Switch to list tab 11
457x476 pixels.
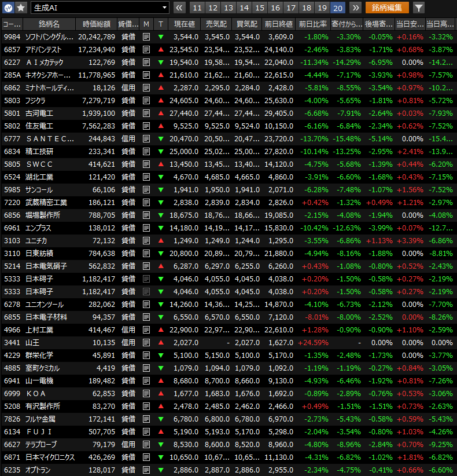click(x=197, y=8)
